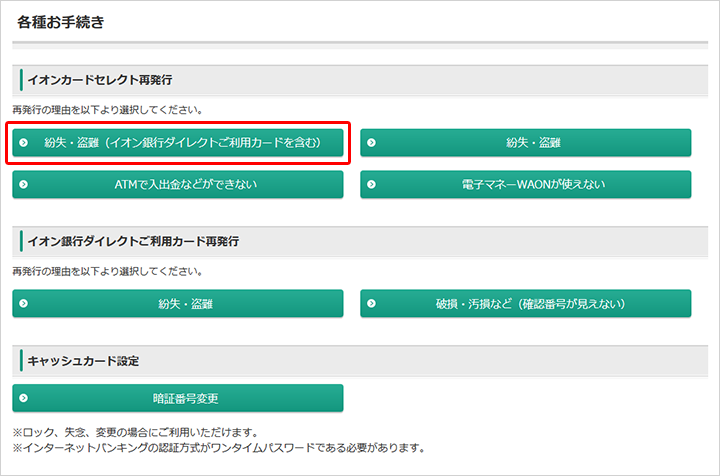Image resolution: width=720 pixels, height=476 pixels.
Task: Click the ※ロック、失念、変更の場合 note text
Action: pos(137,432)
